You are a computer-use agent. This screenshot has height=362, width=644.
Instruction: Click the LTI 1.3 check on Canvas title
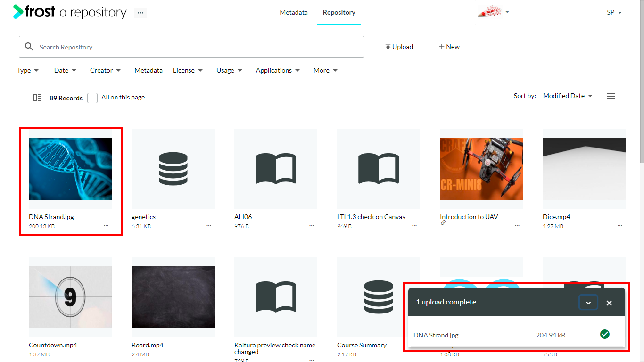pyautogui.click(x=371, y=217)
